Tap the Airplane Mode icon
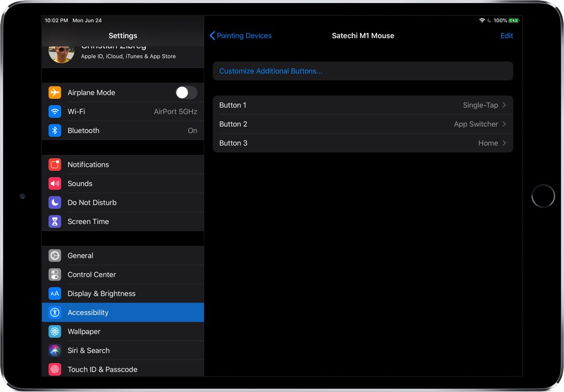564x392 pixels. (x=55, y=93)
